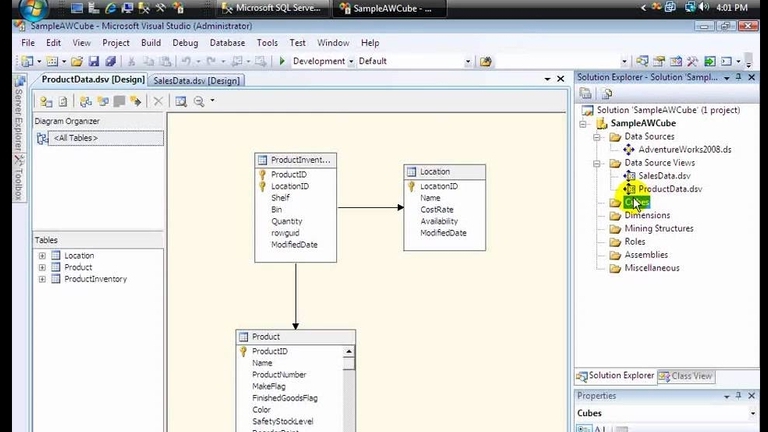
Task: Open the Properties object selector dropdown for Cubes
Action: (753, 413)
